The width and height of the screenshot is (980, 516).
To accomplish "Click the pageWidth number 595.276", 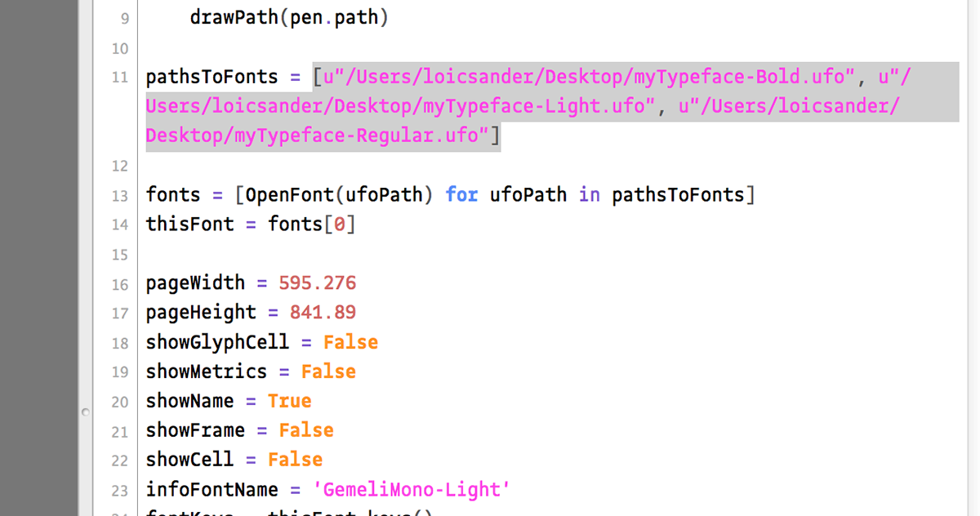I will click(318, 283).
